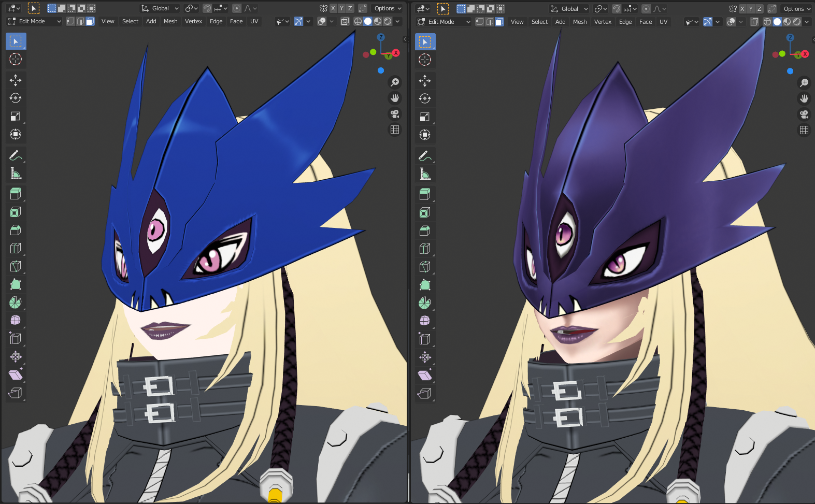
Task: Click zoom magnifier gizmo in left viewport
Action: [395, 82]
